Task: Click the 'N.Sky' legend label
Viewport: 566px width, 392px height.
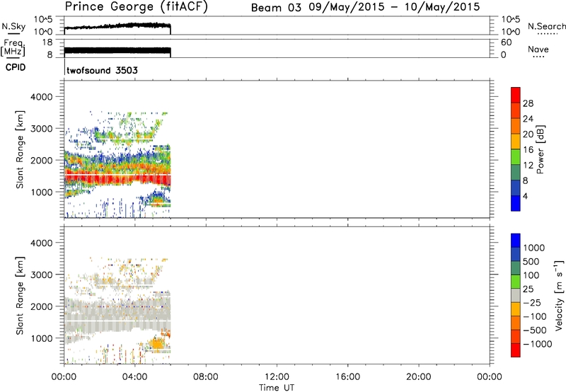Action: point(13,26)
